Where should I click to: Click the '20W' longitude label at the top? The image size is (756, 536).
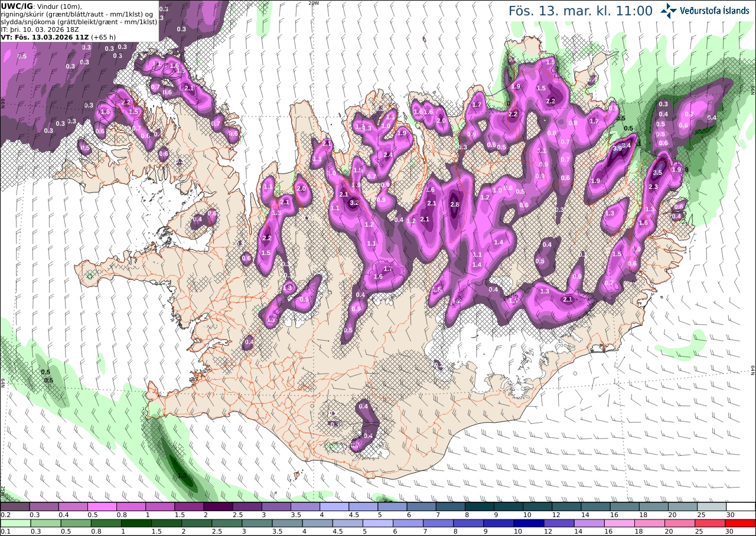pos(314,3)
